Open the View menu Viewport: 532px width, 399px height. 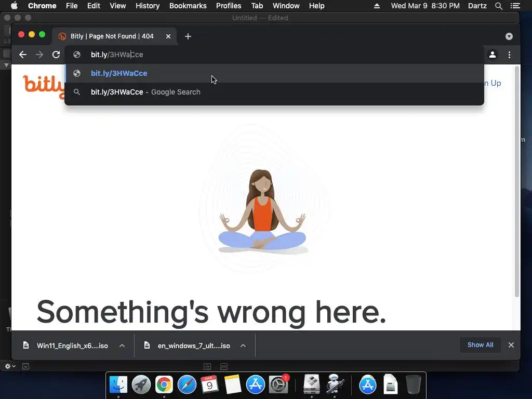(118, 6)
